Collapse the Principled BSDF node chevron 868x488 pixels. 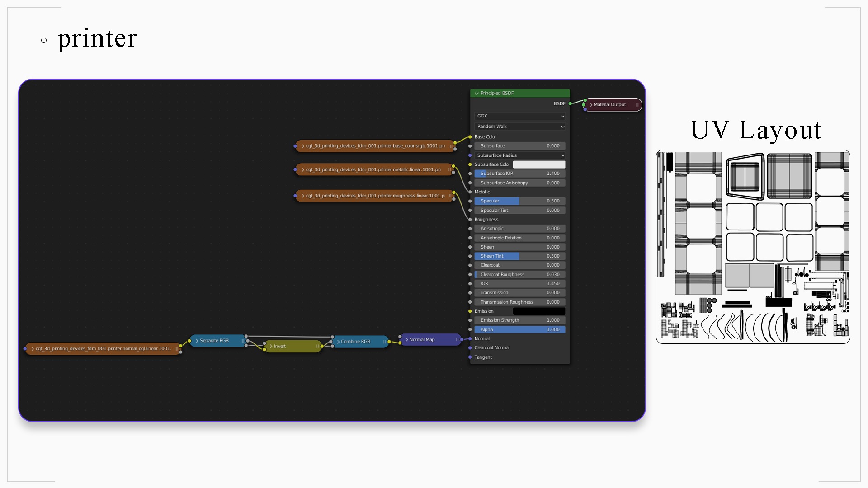(476, 94)
